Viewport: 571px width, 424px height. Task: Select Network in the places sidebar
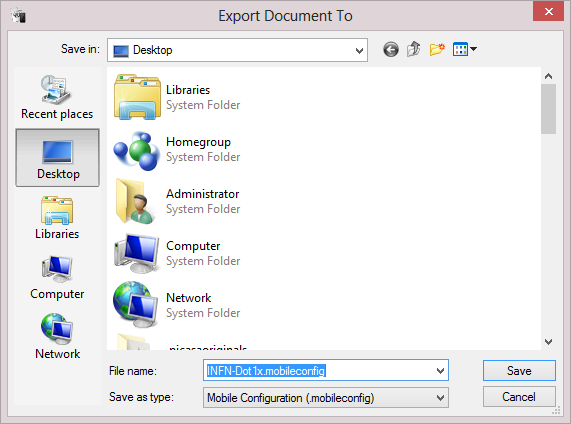[x=57, y=337]
